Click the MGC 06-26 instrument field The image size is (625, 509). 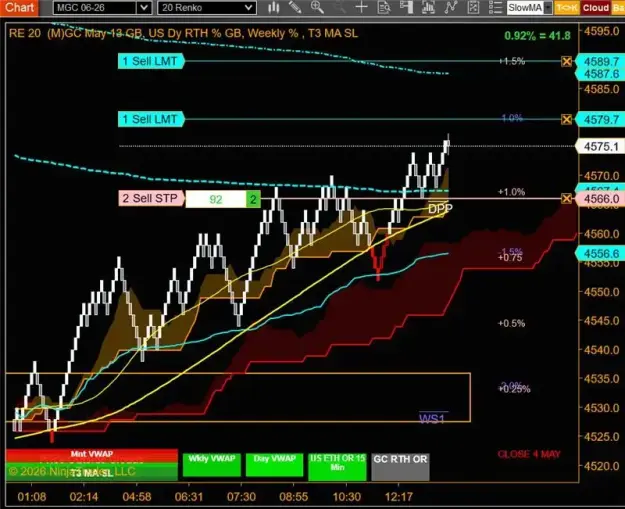click(95, 8)
